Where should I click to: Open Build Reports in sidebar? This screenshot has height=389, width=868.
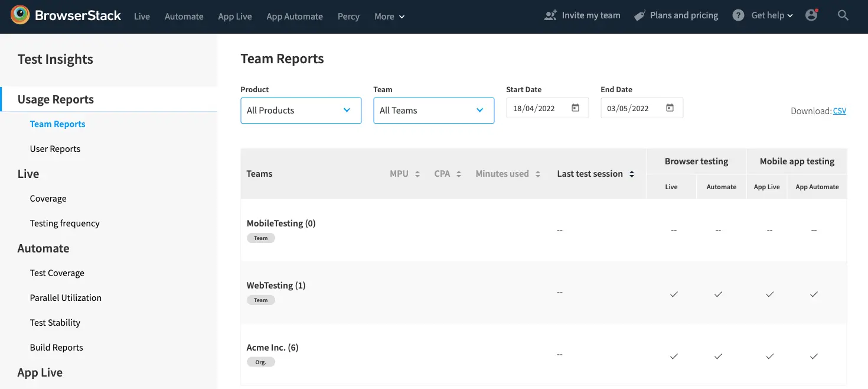(56, 348)
